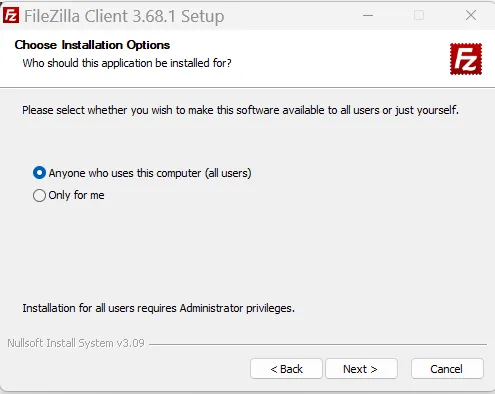Click the large FileZilla logo in header

(x=466, y=59)
